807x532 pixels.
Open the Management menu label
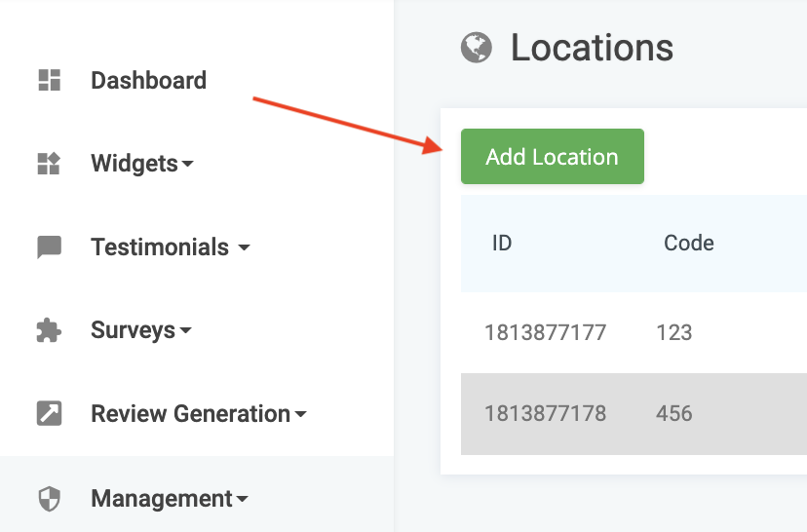click(x=162, y=499)
